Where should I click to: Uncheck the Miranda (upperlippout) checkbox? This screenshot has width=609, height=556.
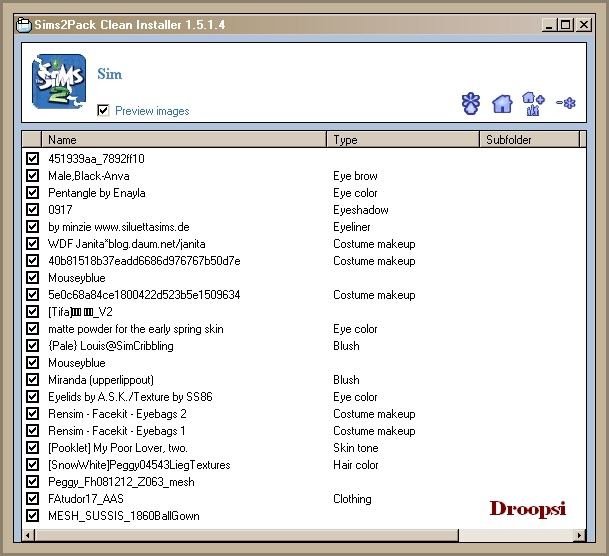pos(32,379)
